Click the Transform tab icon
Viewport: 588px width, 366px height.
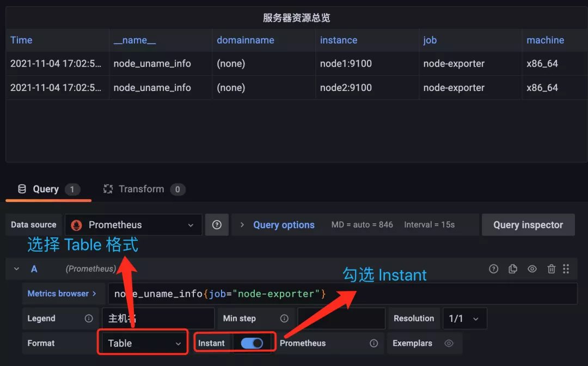(x=108, y=189)
